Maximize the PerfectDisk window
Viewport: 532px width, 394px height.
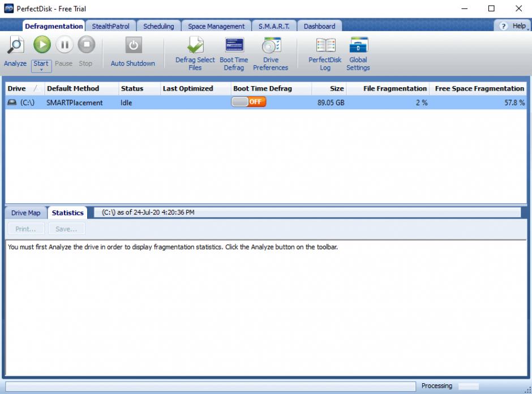point(491,8)
